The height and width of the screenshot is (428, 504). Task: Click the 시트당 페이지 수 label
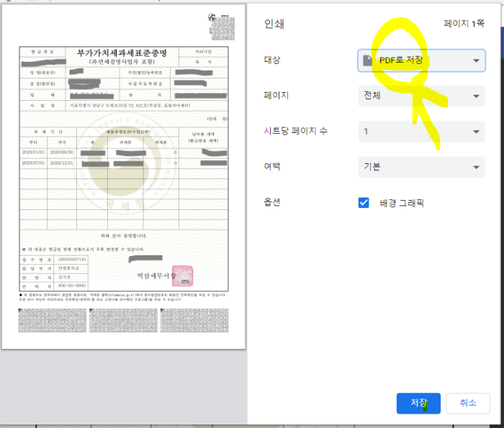pyautogui.click(x=295, y=131)
